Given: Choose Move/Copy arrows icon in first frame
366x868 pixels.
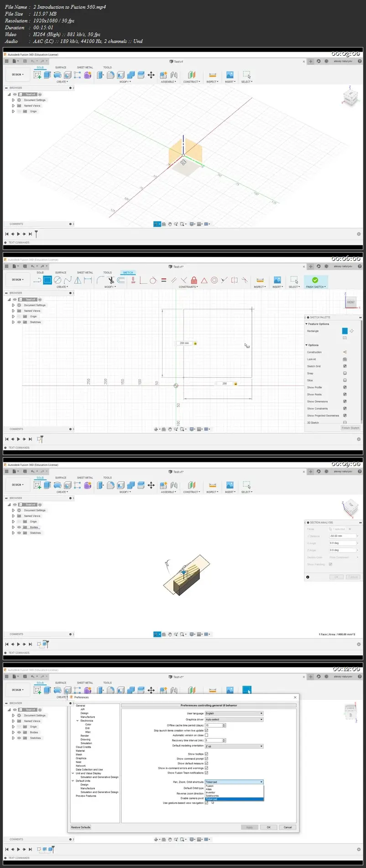Looking at the screenshot, I should point(151,75).
